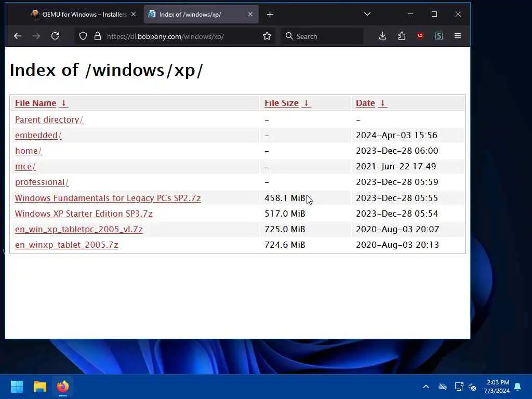
Task: Click the Date descending arrow
Action: [382, 103]
